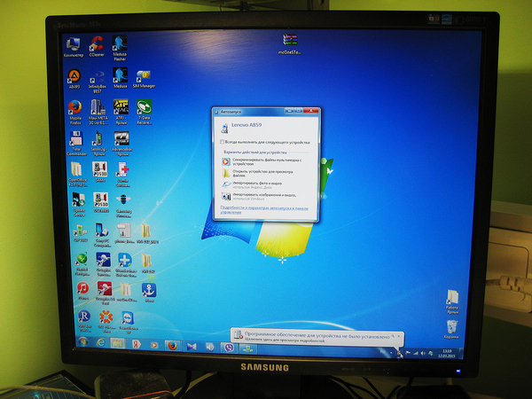Open Windows Media Player from the taskbar
The image size is (532, 399).
click(154, 345)
